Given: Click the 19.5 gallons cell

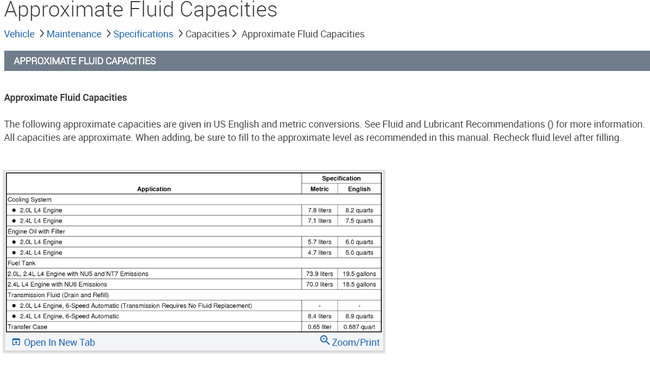Looking at the screenshot, I should pyautogui.click(x=359, y=274).
